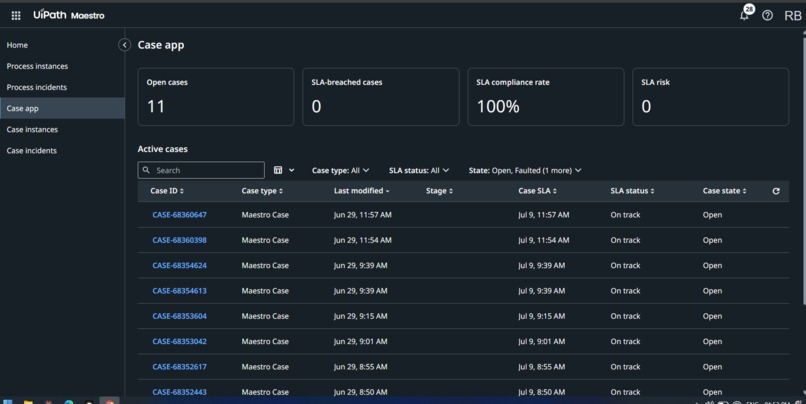Viewport: 806px width, 404px height.
Task: Click Open state for CASE-68352617
Action: (x=712, y=366)
